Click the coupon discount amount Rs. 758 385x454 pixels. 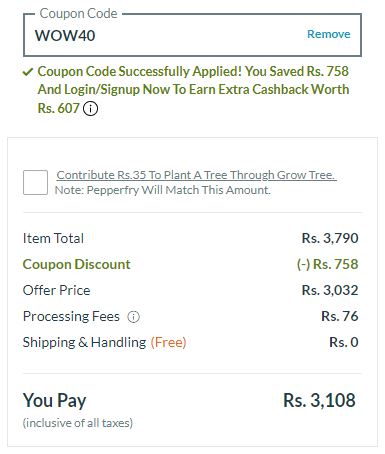point(327,264)
